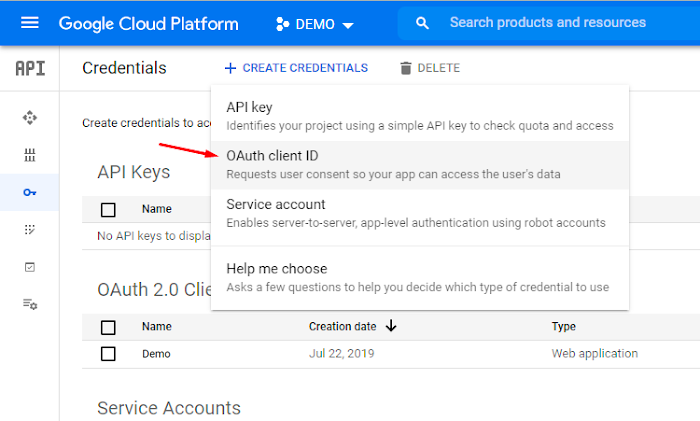Open the Library sidebar icon
700x421 pixels.
(x=30, y=155)
